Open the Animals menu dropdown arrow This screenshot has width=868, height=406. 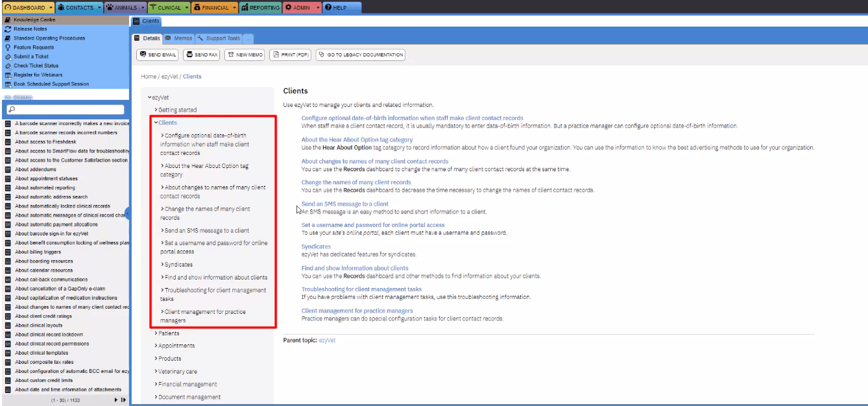pyautogui.click(x=142, y=8)
